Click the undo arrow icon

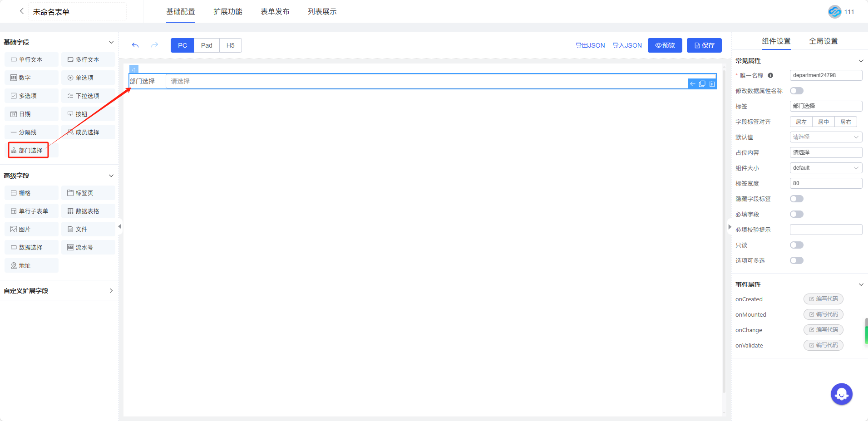point(135,45)
